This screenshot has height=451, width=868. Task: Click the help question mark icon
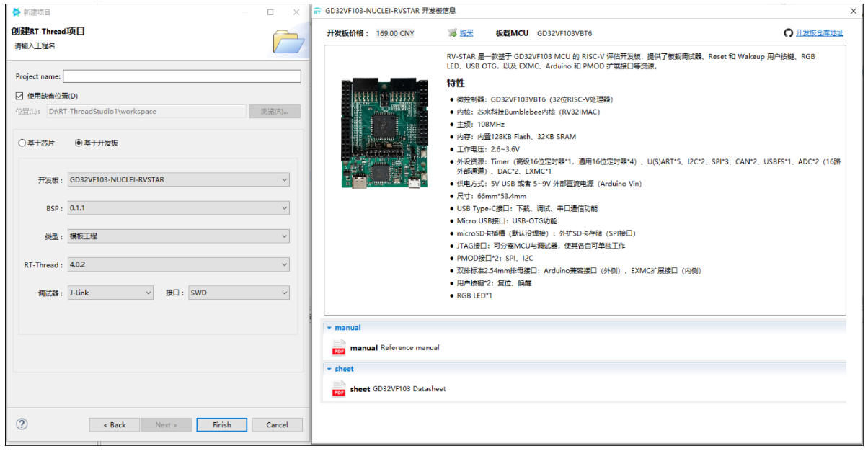[22, 424]
